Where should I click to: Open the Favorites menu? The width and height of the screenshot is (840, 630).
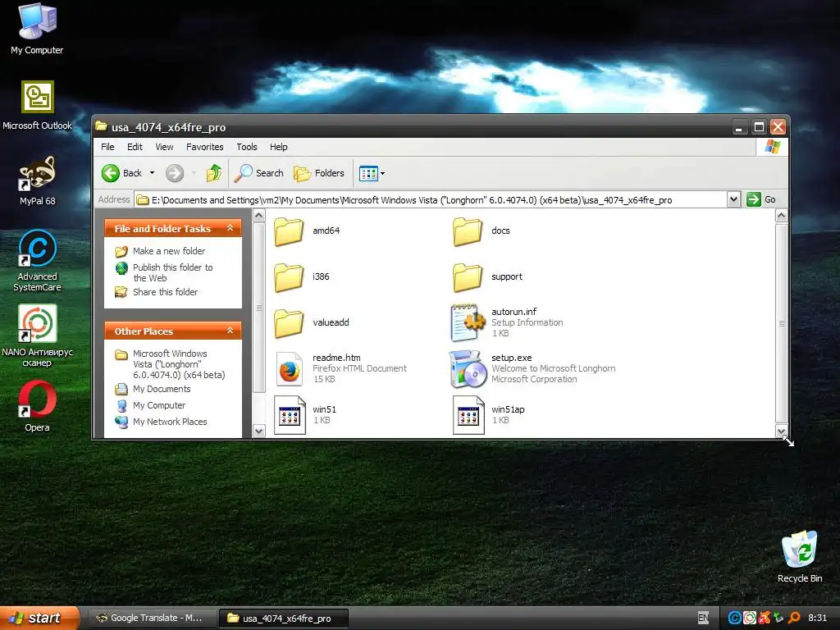(x=204, y=147)
